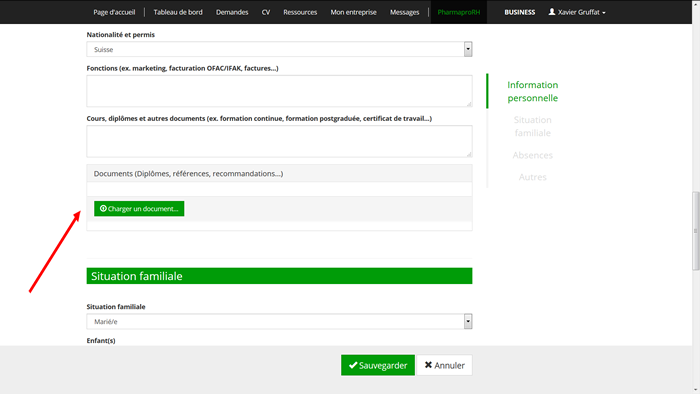Open the Situation familiale dropdown showing Marié/e
The image size is (700, 394).
[x=279, y=321]
